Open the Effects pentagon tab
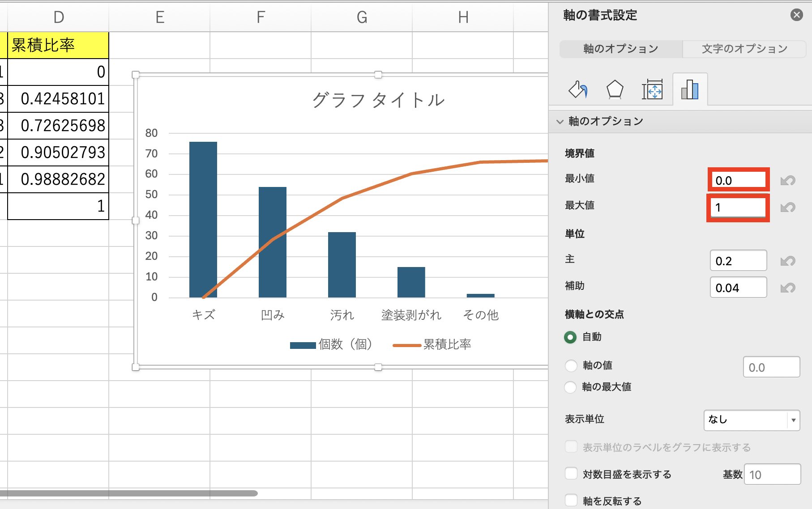812x509 pixels. coord(615,89)
